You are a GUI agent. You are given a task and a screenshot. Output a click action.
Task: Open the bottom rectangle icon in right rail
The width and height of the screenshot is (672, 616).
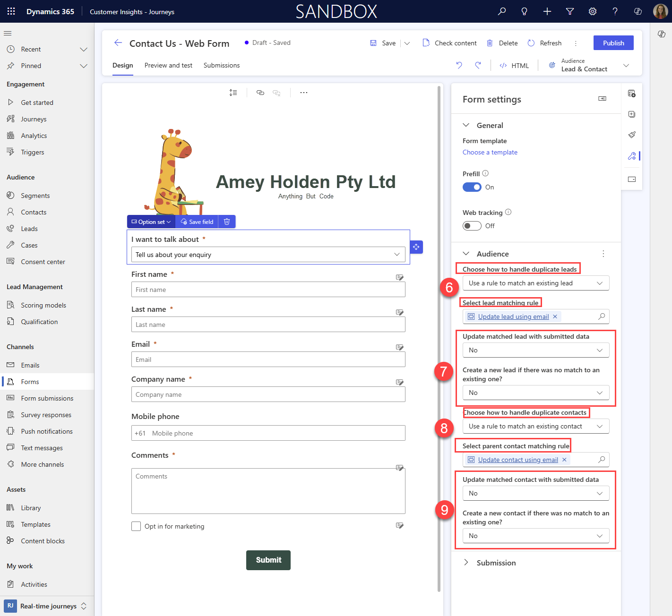pos(632,180)
